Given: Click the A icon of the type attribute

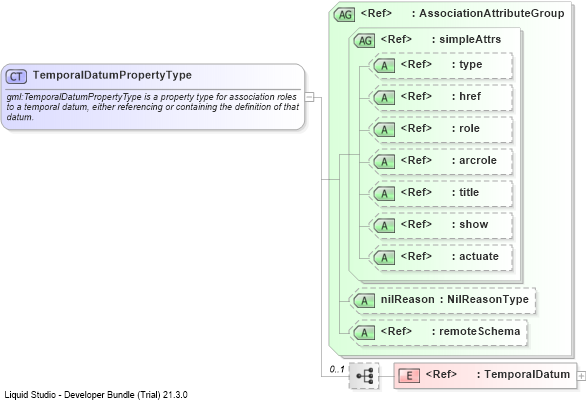Looking at the screenshot, I should tap(384, 66).
